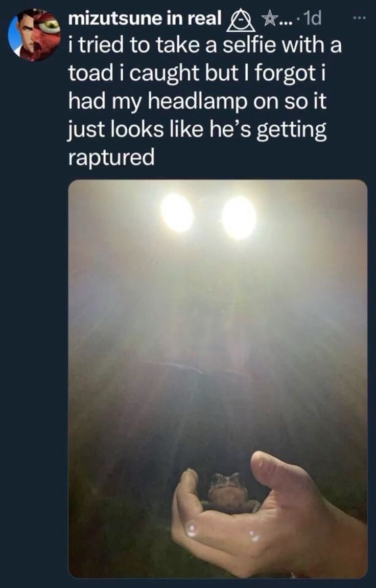Viewport: 376px width, 588px height.
Task: Open the attached toad photo
Action: click(x=218, y=379)
